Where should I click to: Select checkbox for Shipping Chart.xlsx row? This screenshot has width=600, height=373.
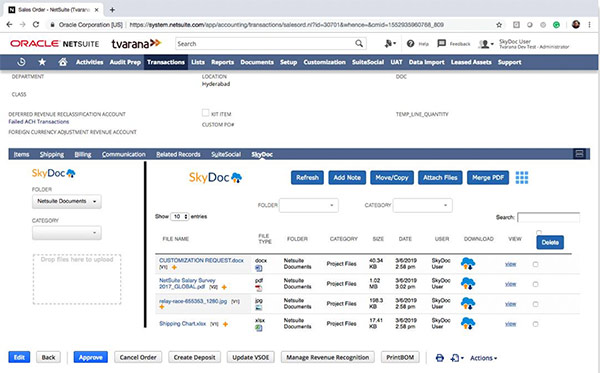535,324
